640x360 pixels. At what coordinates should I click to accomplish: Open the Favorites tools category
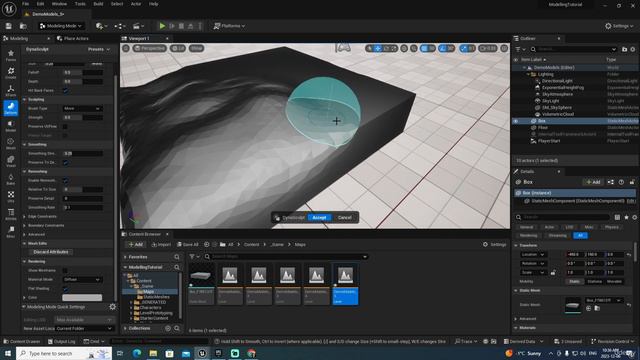[x=11, y=56]
